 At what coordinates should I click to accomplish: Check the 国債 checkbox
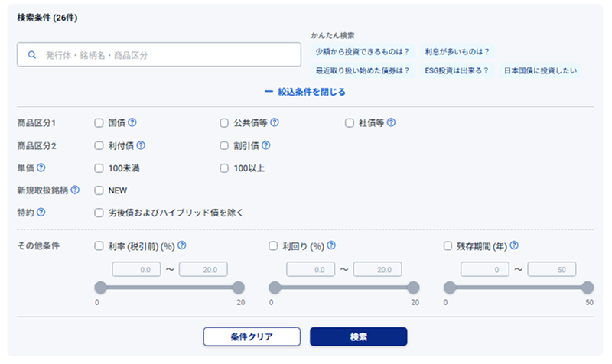99,122
